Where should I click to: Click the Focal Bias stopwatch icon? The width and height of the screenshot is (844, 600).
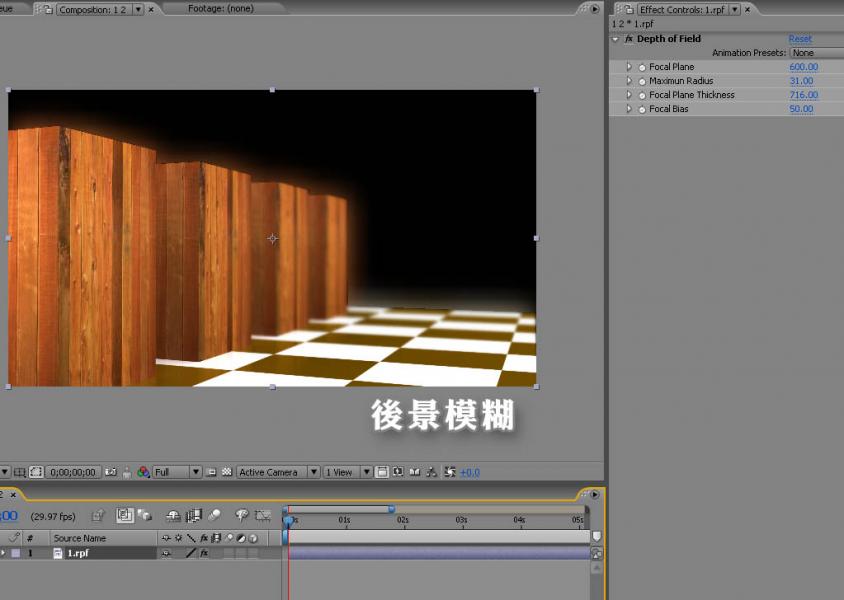pos(642,110)
